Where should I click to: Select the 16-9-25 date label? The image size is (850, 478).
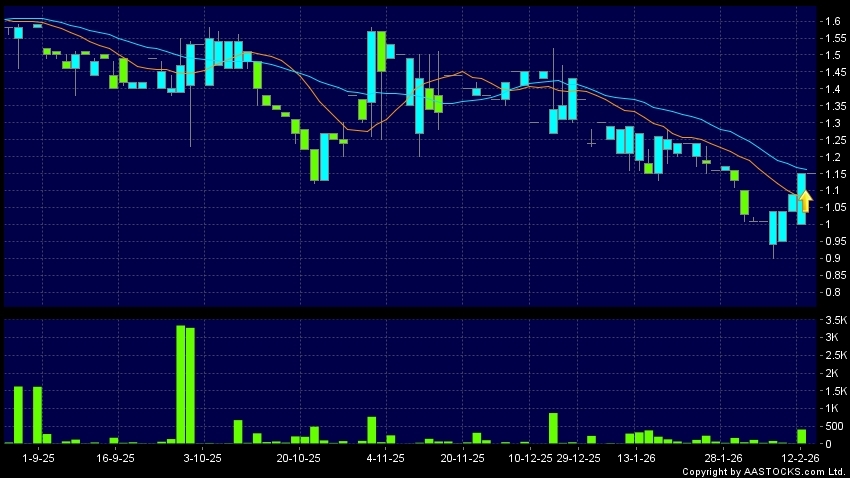pyautogui.click(x=115, y=457)
